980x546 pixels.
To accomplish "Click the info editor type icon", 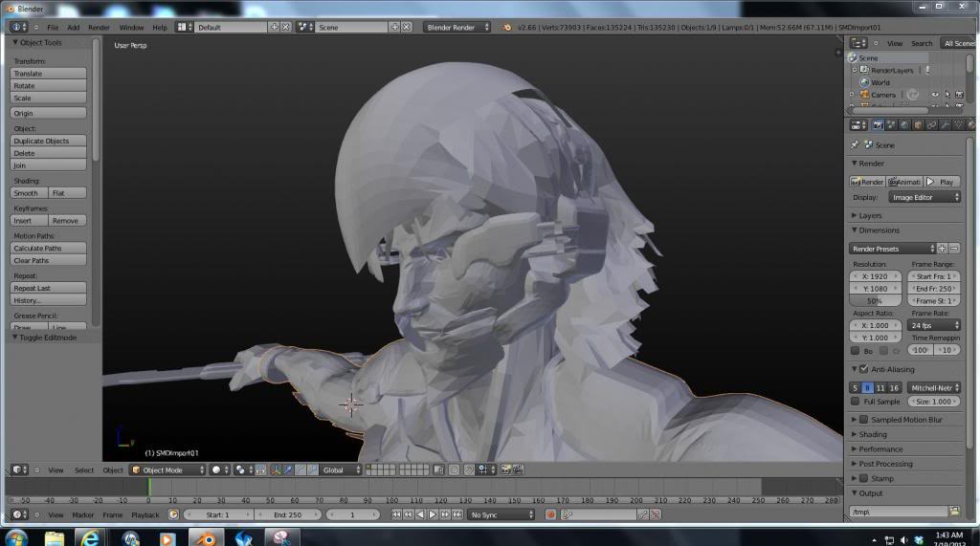I will click(17, 28).
